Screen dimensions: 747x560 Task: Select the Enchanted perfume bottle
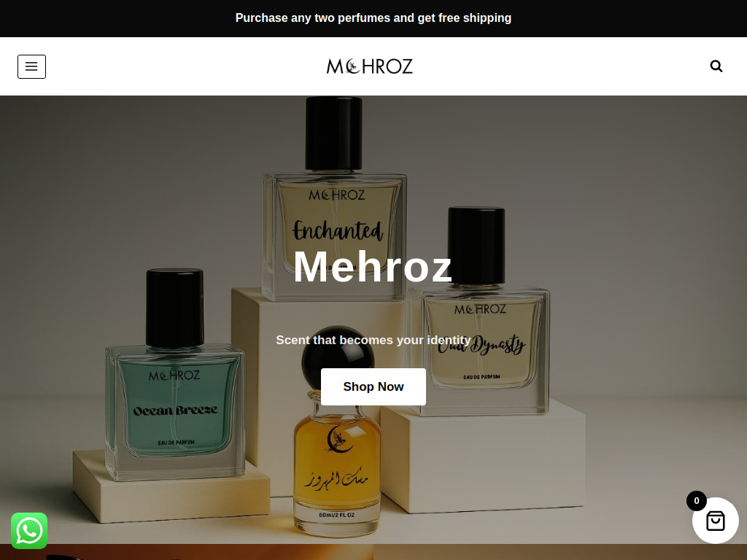tap(334, 198)
